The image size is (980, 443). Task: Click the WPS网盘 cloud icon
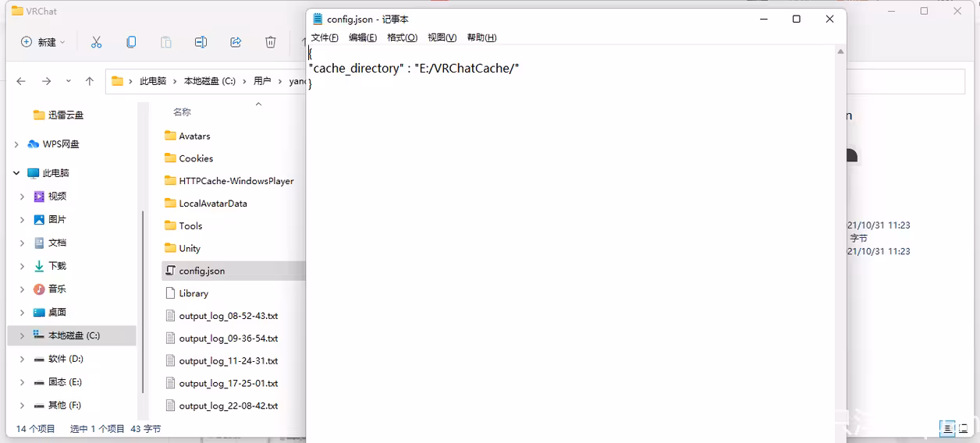pos(33,144)
